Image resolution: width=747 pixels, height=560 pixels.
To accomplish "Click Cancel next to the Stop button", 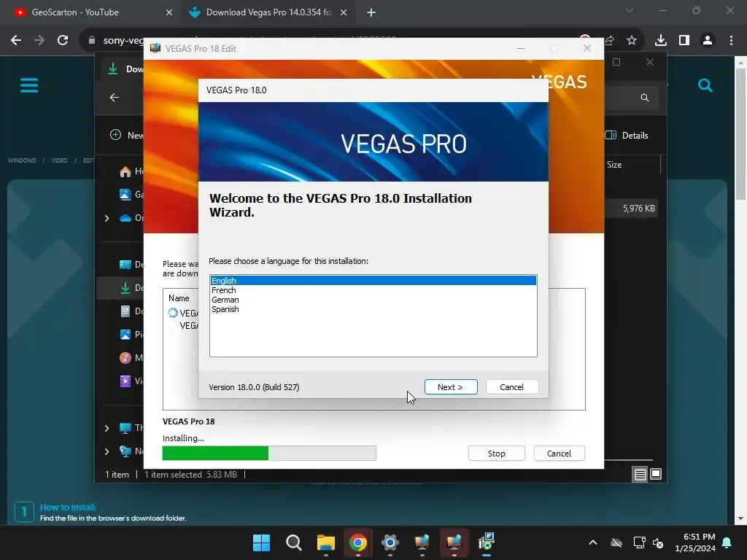I will point(559,454).
